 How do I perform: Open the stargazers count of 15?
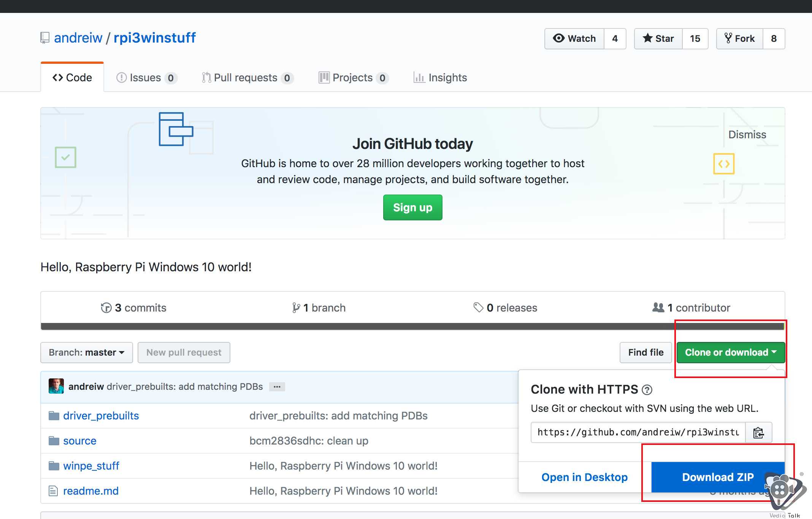point(695,39)
